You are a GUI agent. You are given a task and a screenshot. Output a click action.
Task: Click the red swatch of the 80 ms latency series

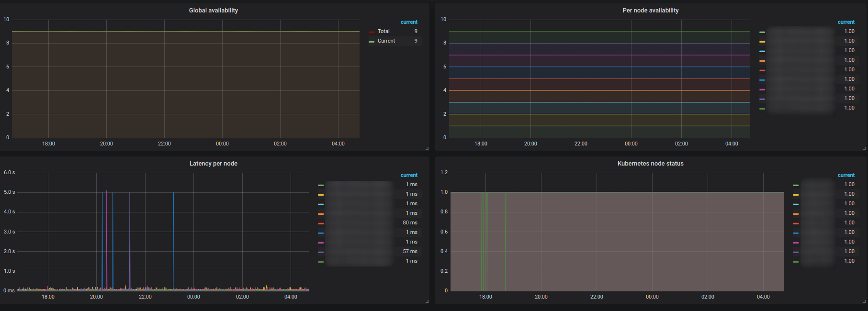[321, 223]
